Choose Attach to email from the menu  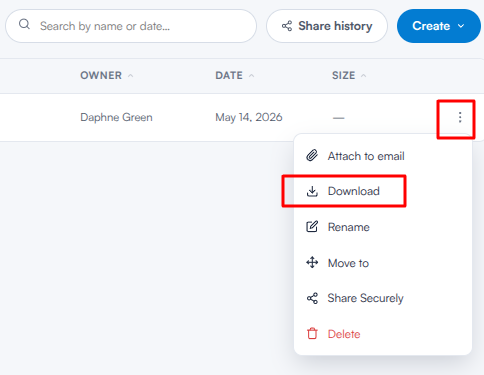(383, 156)
